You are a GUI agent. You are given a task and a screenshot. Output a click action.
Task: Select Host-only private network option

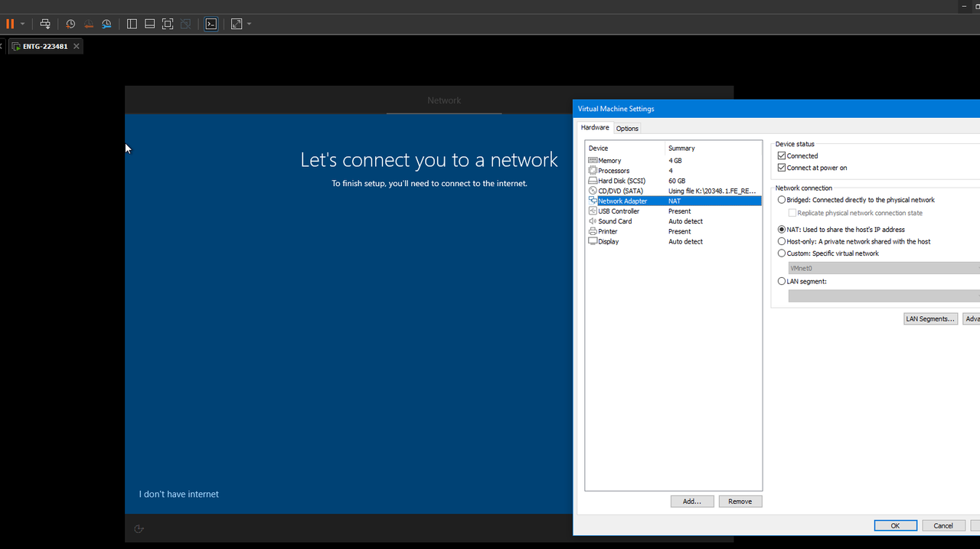tap(782, 241)
